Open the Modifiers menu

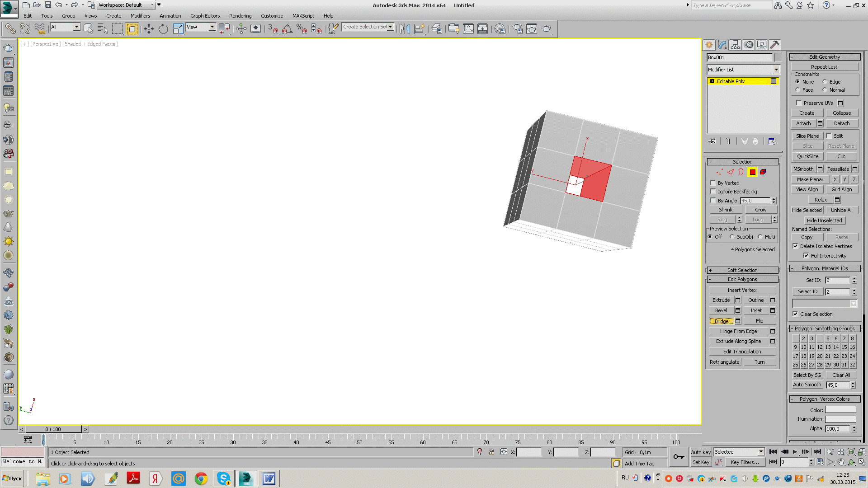coord(140,16)
